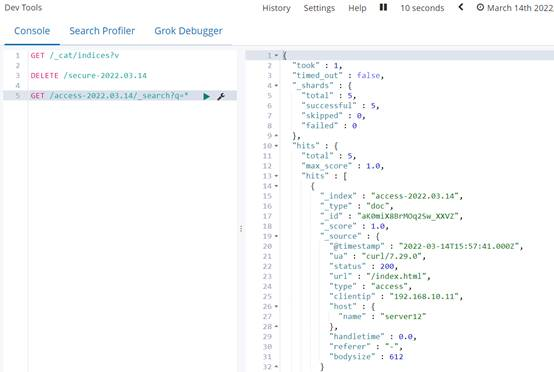Collapse the root object on response line 1
This screenshot has height=372, width=554.
pos(276,55)
